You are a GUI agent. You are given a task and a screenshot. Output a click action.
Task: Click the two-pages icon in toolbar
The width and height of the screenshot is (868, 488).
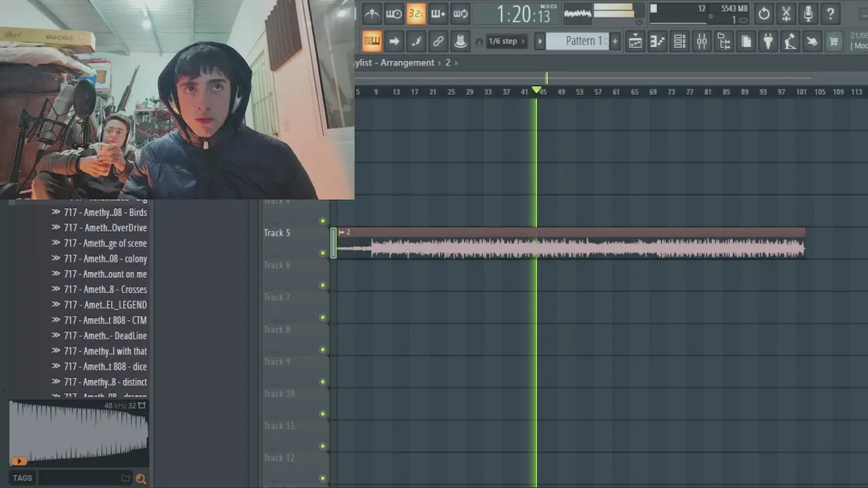click(x=746, y=42)
